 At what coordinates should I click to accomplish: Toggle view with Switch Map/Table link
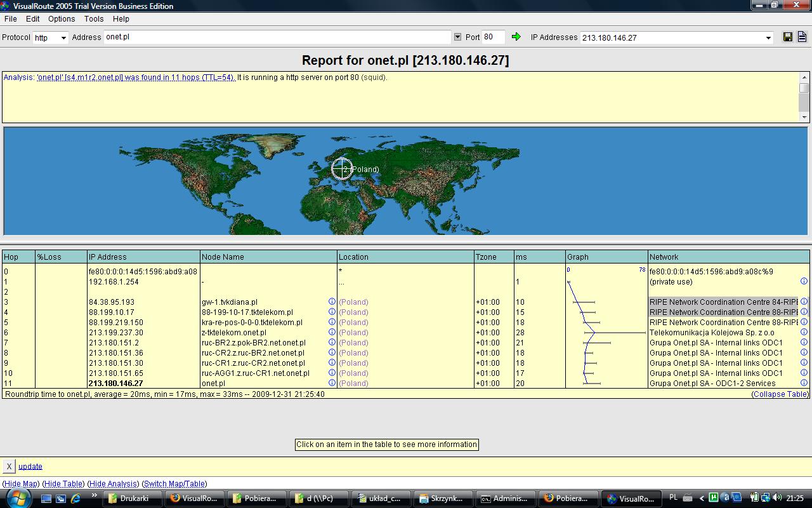(174, 484)
